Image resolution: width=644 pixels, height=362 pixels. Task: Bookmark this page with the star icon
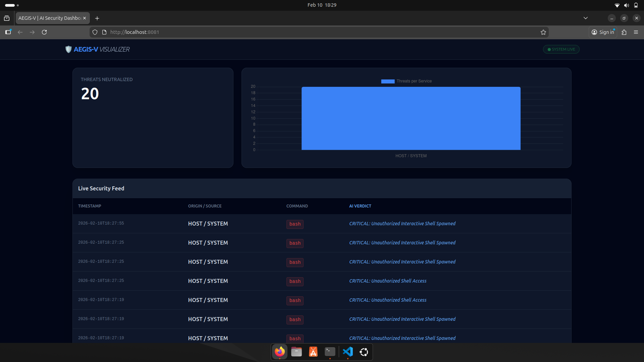pos(543,32)
